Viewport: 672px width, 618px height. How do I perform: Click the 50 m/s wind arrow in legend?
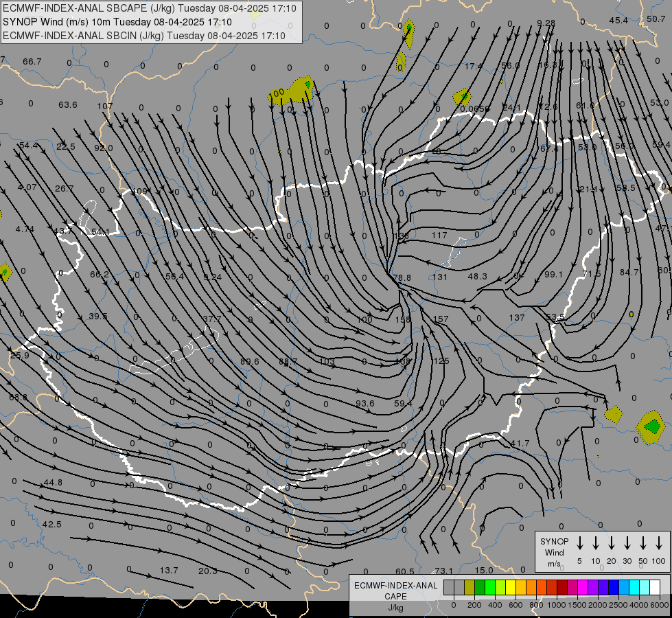point(643,543)
